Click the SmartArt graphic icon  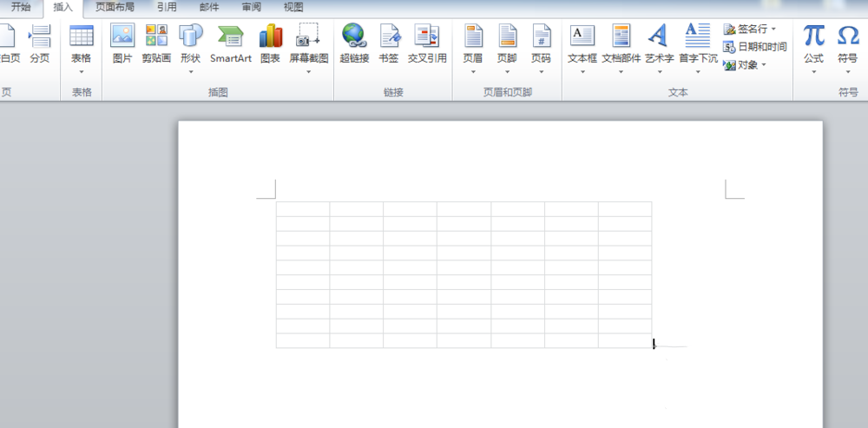click(x=230, y=43)
